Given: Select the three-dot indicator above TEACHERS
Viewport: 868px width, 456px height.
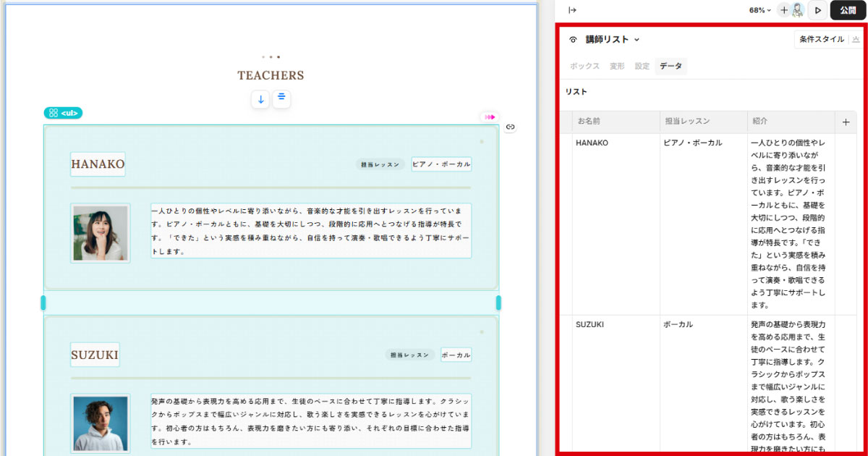Looking at the screenshot, I should point(271,56).
